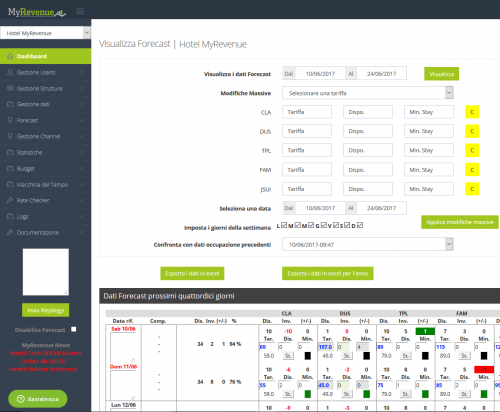Click the Gestione Utenti user icon
This screenshot has height=412, width=500.
tap(10, 72)
